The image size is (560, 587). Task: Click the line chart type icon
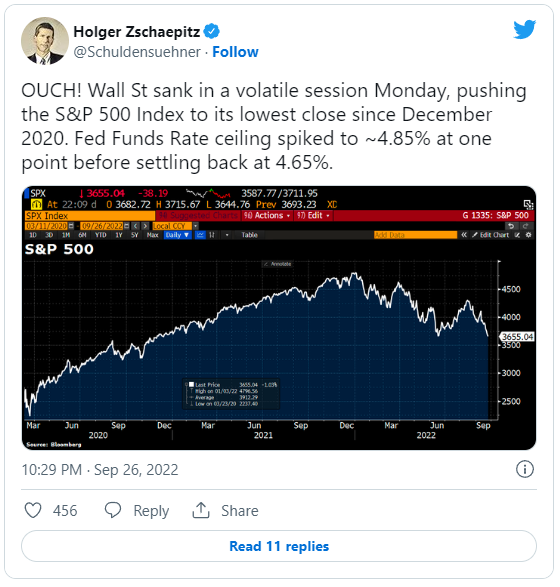[x=201, y=235]
